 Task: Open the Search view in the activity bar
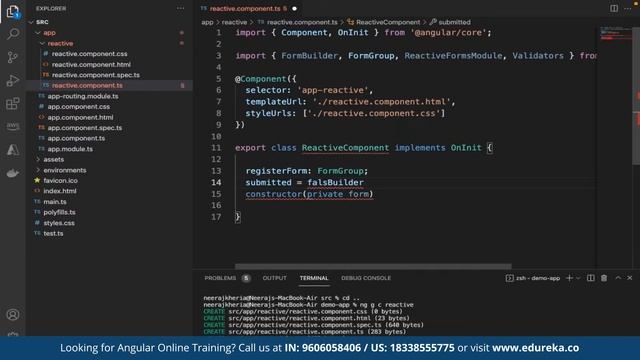(13, 34)
